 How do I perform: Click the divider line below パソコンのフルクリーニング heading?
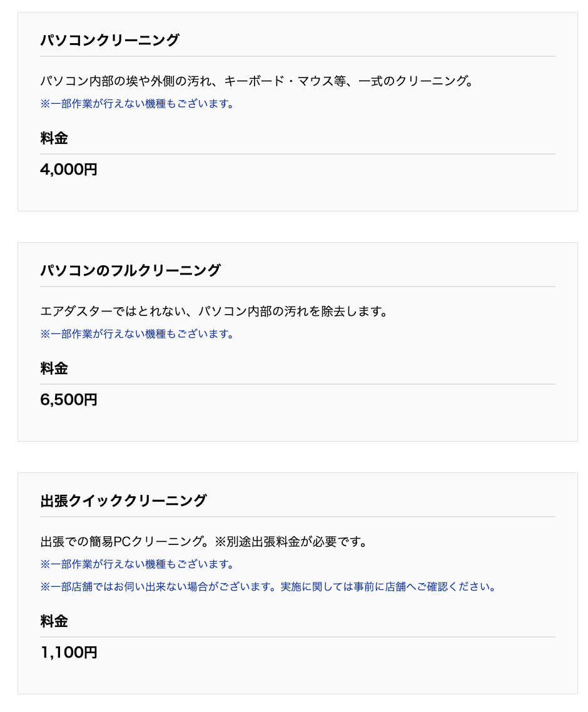point(298,287)
